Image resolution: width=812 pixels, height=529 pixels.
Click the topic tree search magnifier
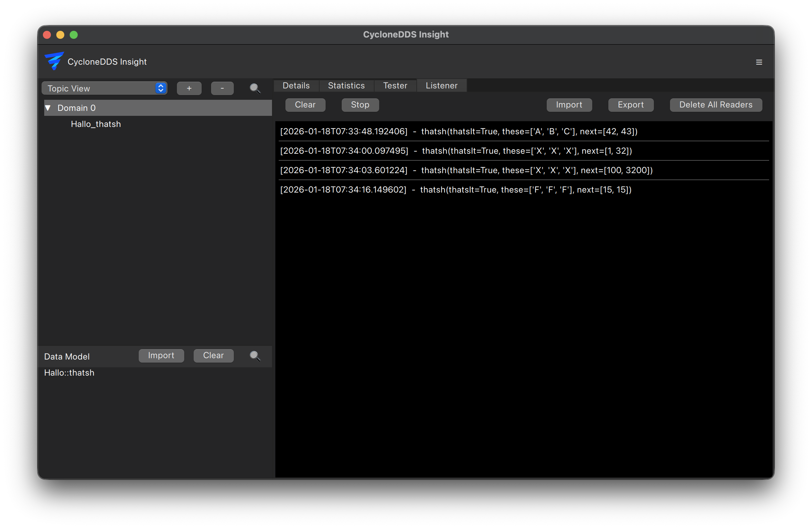[x=255, y=88]
